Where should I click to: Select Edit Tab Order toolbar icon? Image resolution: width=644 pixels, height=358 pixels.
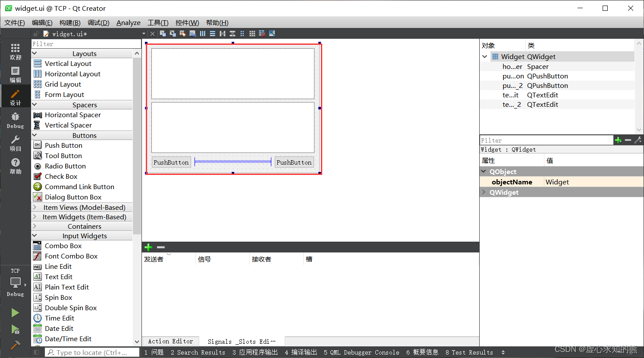(192, 34)
